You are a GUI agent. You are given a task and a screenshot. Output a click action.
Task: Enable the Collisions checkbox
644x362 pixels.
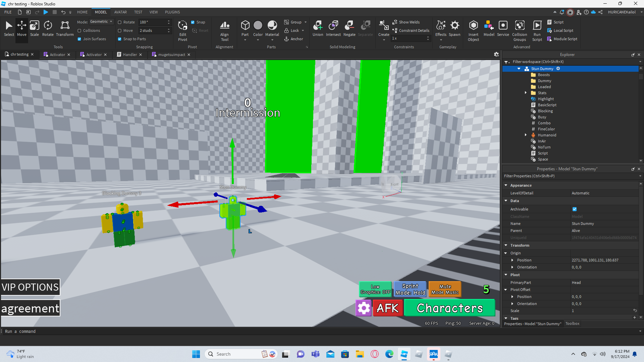coord(79,31)
